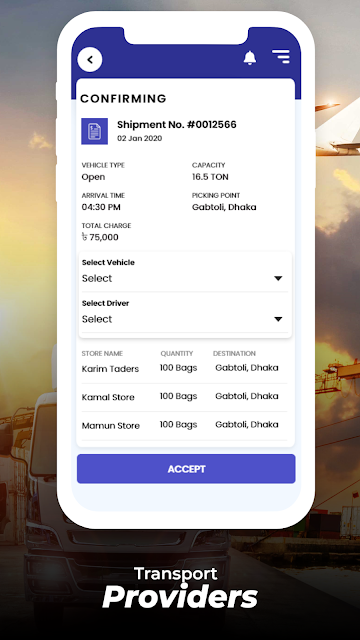This screenshot has height=640, width=360.
Task: Tap the Gabtoli, Dhaka picking point
Action: click(x=224, y=207)
